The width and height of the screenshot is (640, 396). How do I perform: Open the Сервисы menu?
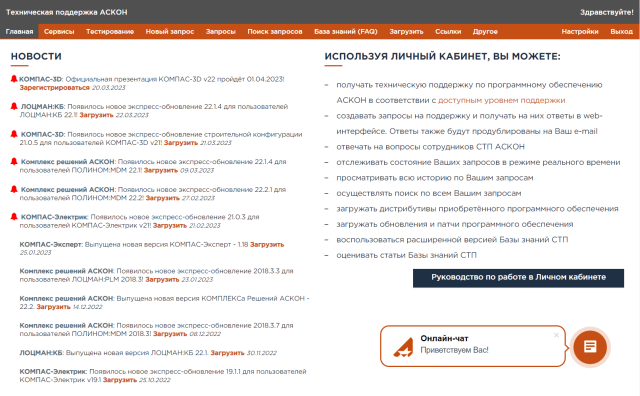click(59, 31)
